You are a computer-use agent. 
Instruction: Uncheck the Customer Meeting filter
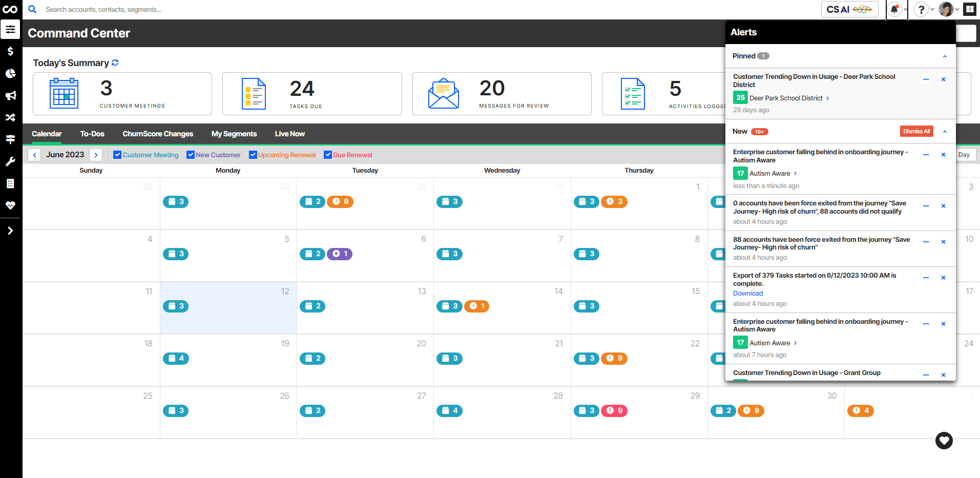pos(118,155)
